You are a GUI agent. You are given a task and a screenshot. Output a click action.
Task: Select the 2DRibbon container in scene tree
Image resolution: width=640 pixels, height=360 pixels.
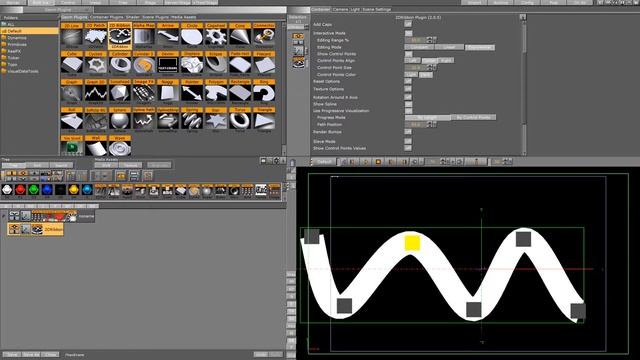[x=36, y=229]
